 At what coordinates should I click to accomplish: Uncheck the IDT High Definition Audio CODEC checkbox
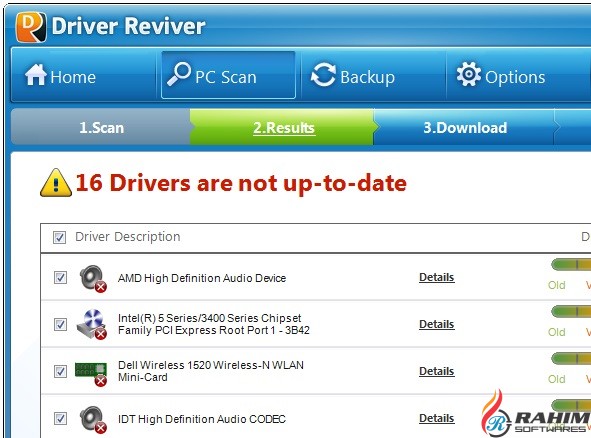coord(60,418)
